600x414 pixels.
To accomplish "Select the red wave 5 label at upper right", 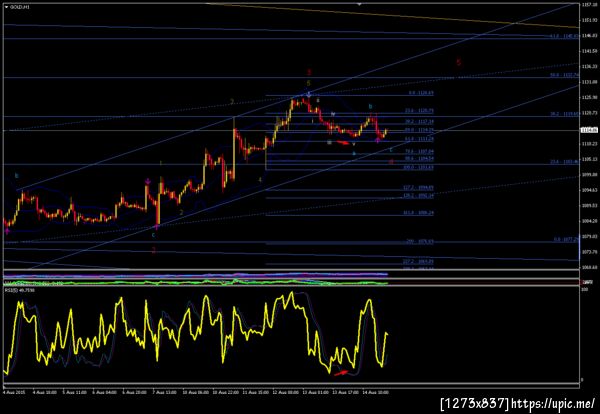I will point(458,62).
